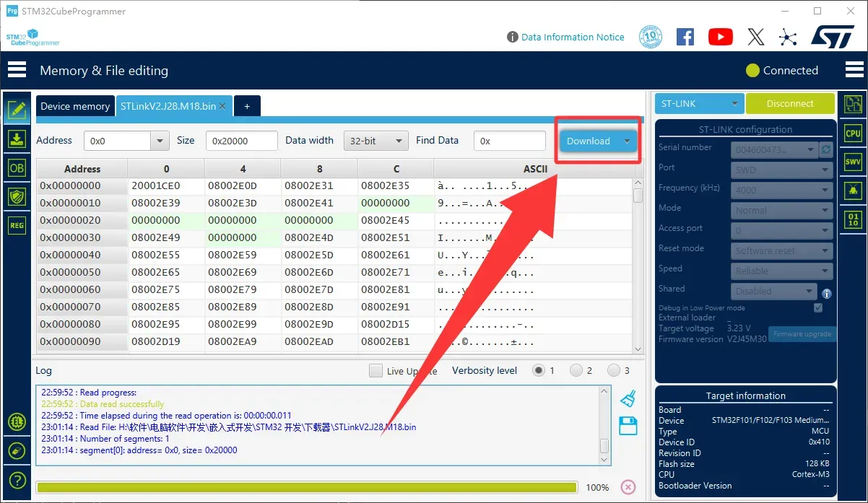This screenshot has height=503, width=868.
Task: Open the SWV viewer icon
Action: click(x=853, y=162)
